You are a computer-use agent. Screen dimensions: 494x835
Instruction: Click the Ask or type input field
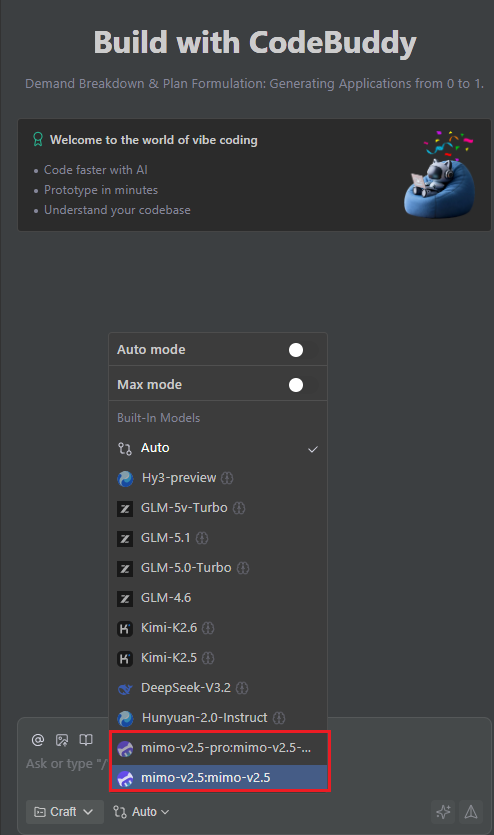[67, 764]
